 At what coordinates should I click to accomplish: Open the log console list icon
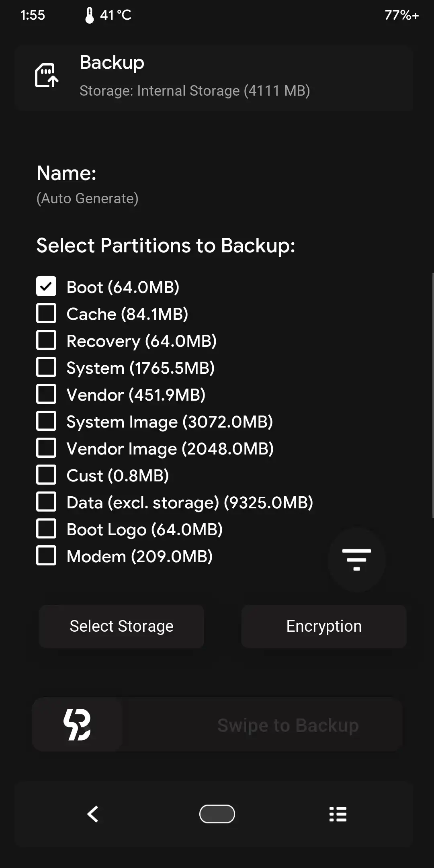pos(338,814)
